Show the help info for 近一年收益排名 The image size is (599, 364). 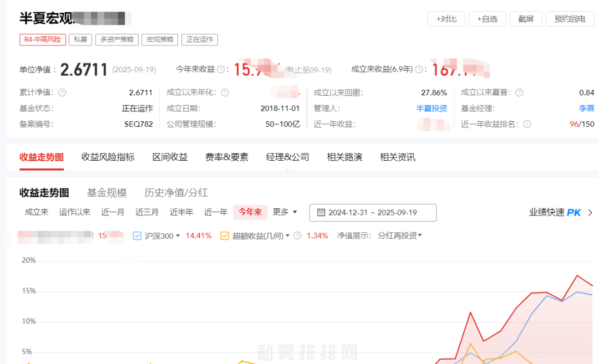click(x=527, y=124)
